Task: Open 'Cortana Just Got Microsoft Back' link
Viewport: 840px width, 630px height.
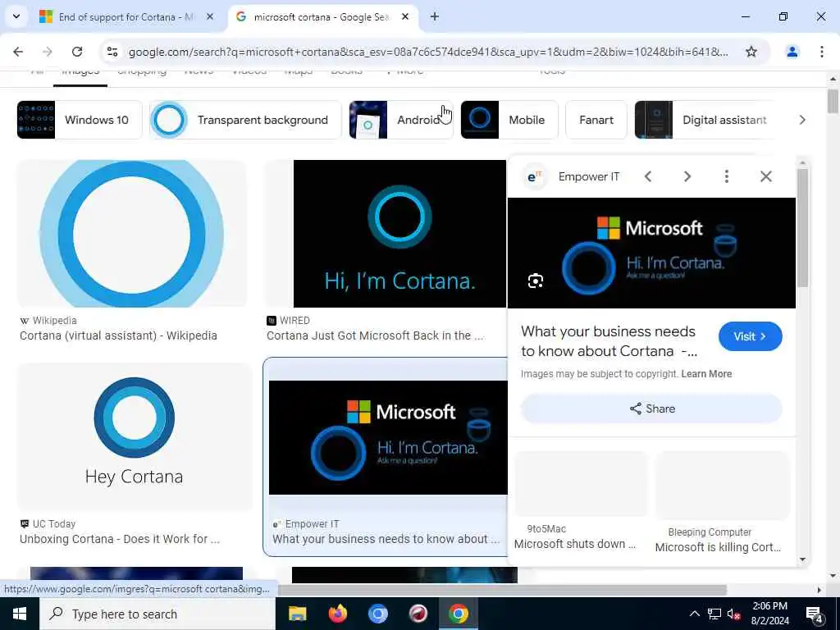Action: pyautogui.click(x=375, y=336)
